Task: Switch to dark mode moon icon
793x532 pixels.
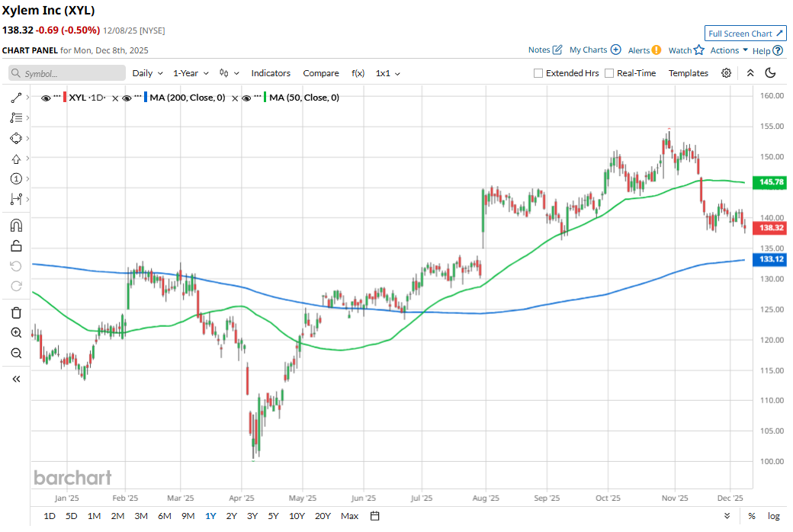Action: coord(770,73)
